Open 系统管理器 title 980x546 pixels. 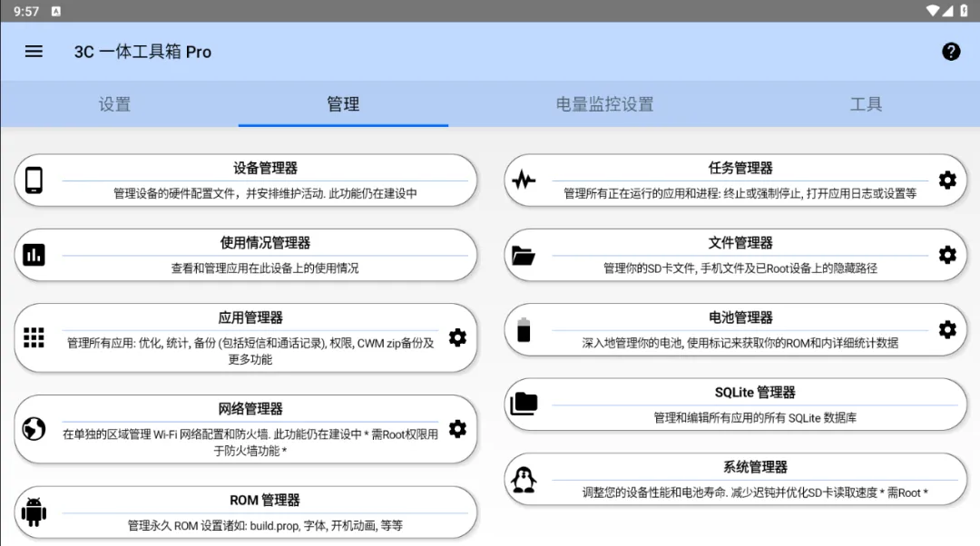755,467
